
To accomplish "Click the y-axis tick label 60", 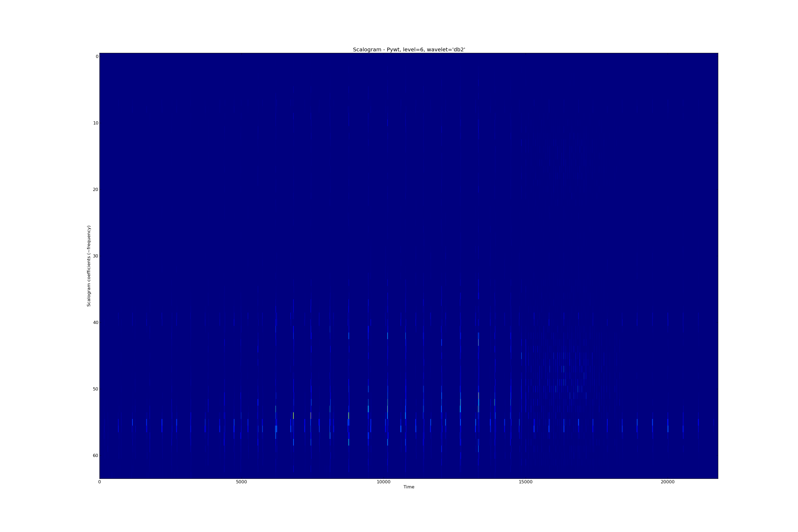I will pyautogui.click(x=96, y=456).
